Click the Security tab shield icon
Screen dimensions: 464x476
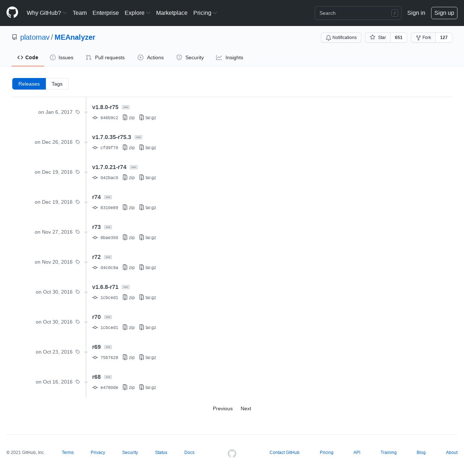click(179, 57)
